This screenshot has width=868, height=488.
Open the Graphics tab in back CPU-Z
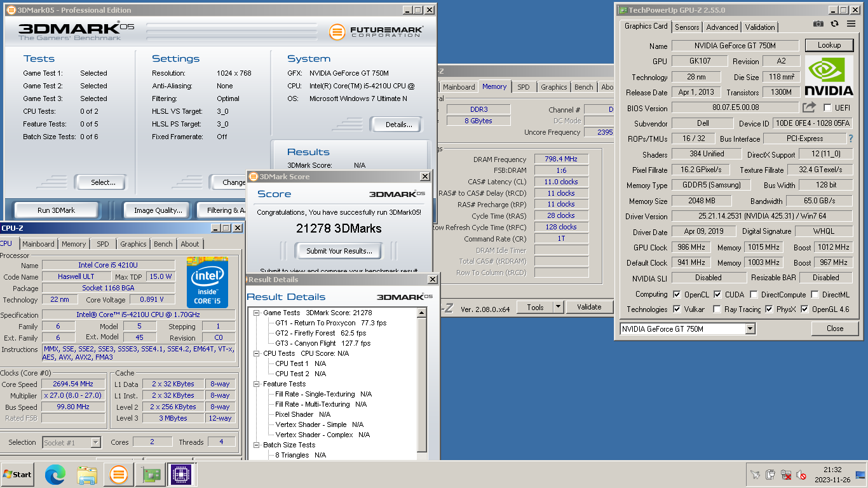[x=554, y=87]
